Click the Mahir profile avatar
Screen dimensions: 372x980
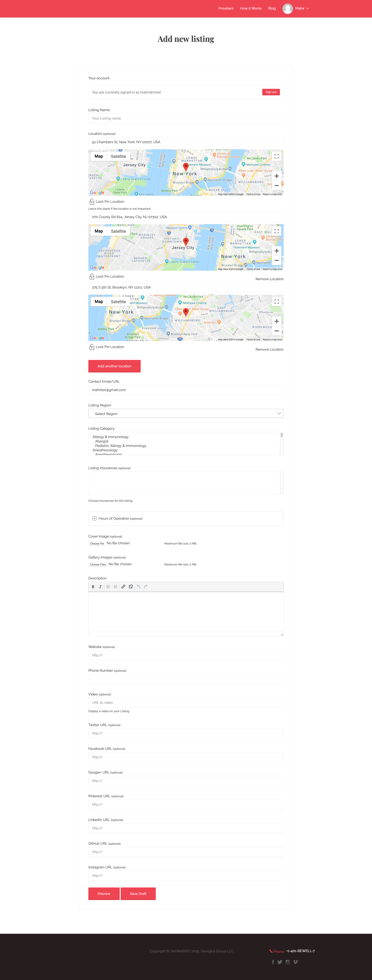288,8
